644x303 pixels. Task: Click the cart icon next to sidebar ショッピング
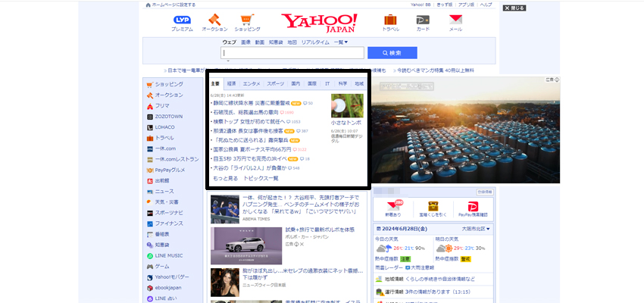coord(150,85)
